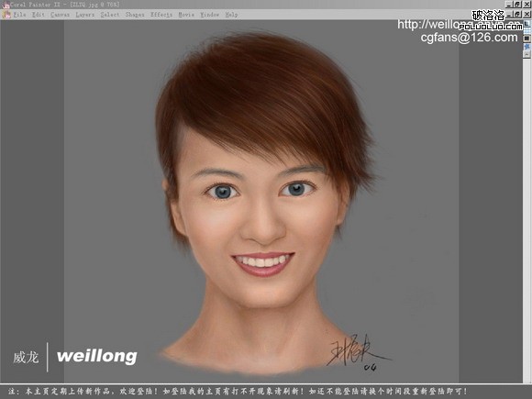Screen dimensions: 532x399
Task: Click the cgfans@126.com email text
Action: (469, 38)
